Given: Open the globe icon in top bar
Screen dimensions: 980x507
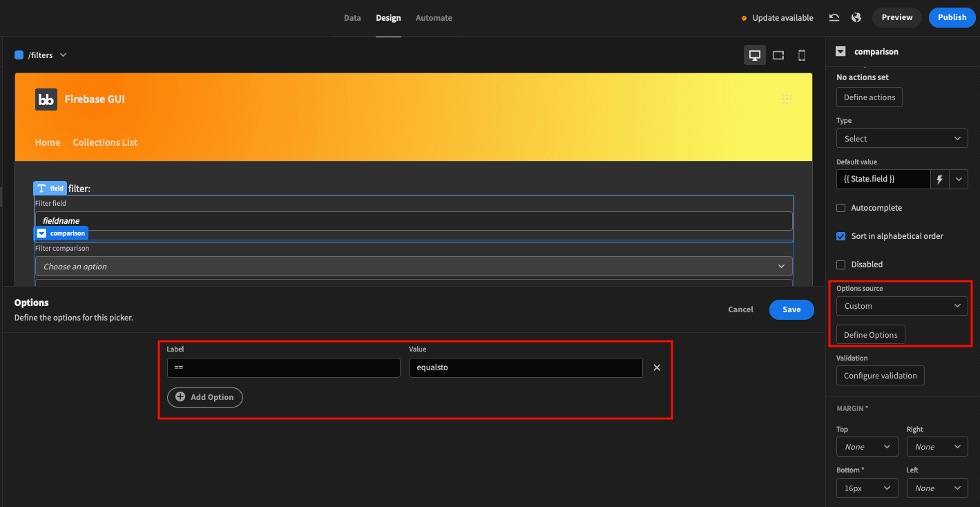Looking at the screenshot, I should pyautogui.click(x=856, y=18).
